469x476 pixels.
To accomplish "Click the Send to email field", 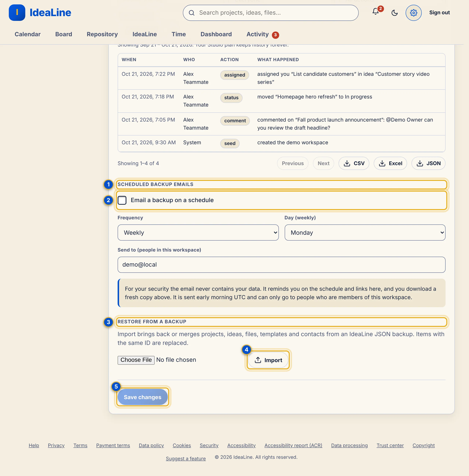I will (281, 265).
